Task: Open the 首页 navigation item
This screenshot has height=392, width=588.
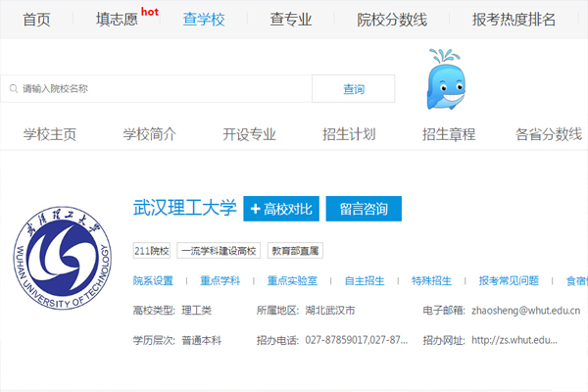Action: (36, 20)
